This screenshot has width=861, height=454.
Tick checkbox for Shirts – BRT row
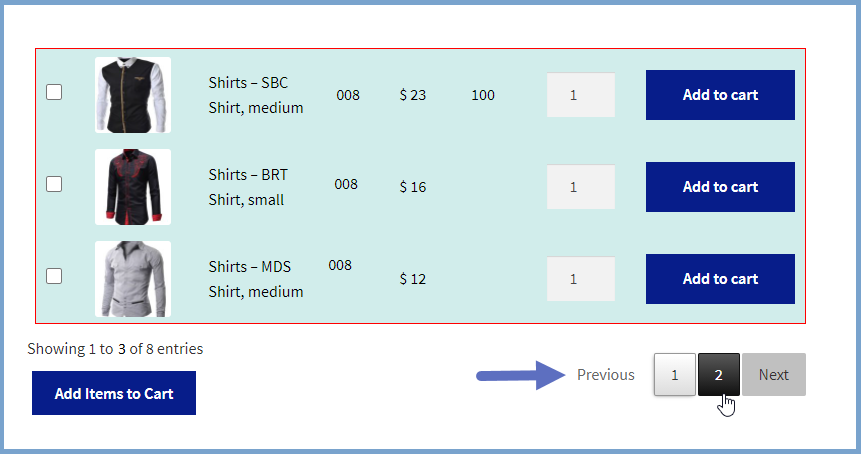pyautogui.click(x=54, y=184)
